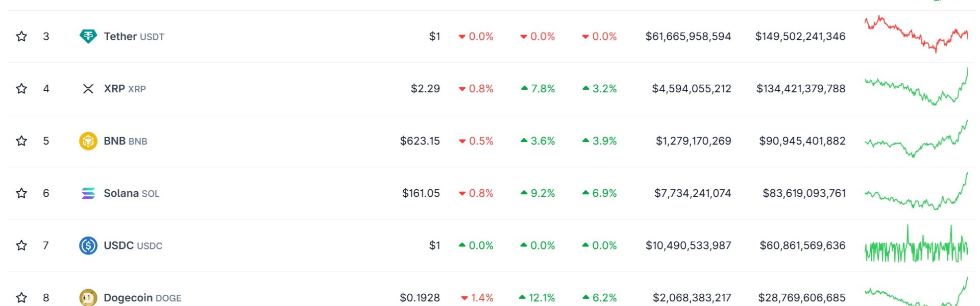Click the Tether coin logo icon
980x306 pixels.
[x=88, y=36]
